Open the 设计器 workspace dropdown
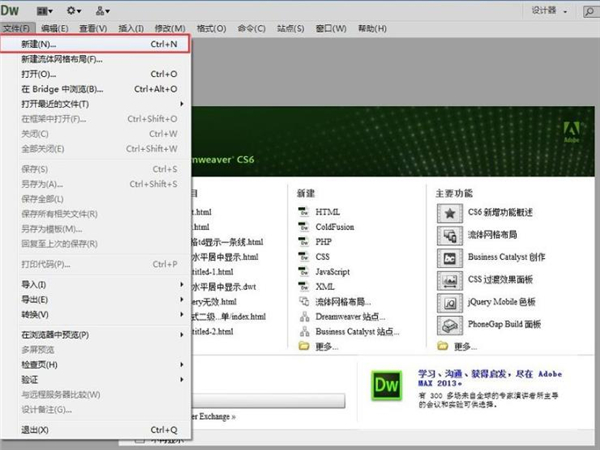The width and height of the screenshot is (600, 450). 549,11
